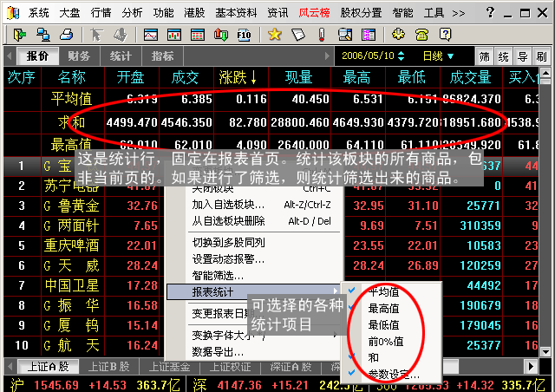Click the title bar question mark help
The width and height of the screenshot is (555, 392).
point(490,13)
